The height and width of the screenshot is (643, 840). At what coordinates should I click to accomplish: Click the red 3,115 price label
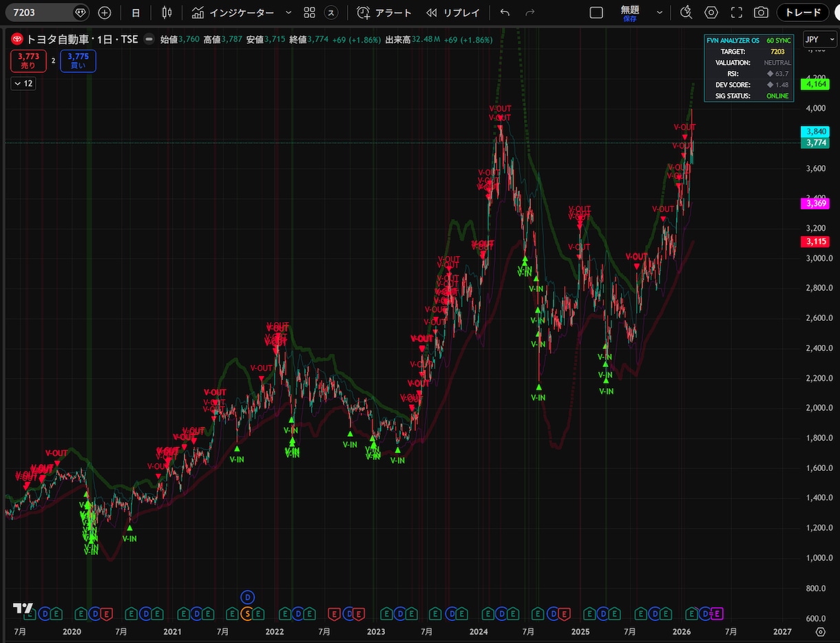click(x=815, y=242)
